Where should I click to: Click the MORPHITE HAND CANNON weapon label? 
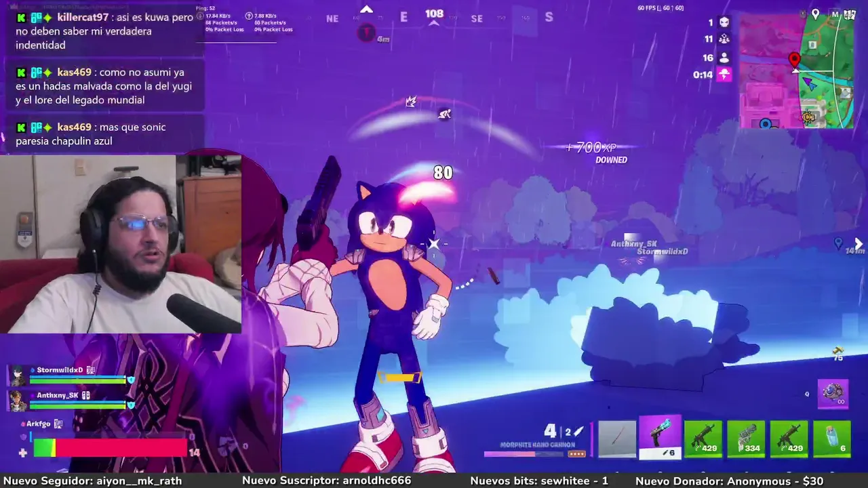pyautogui.click(x=538, y=445)
